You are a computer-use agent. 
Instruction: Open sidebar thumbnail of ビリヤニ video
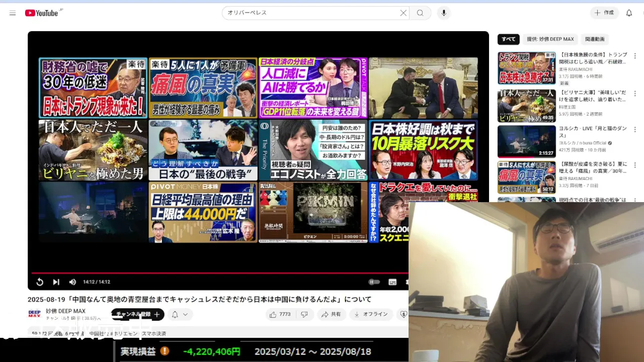pyautogui.click(x=527, y=105)
